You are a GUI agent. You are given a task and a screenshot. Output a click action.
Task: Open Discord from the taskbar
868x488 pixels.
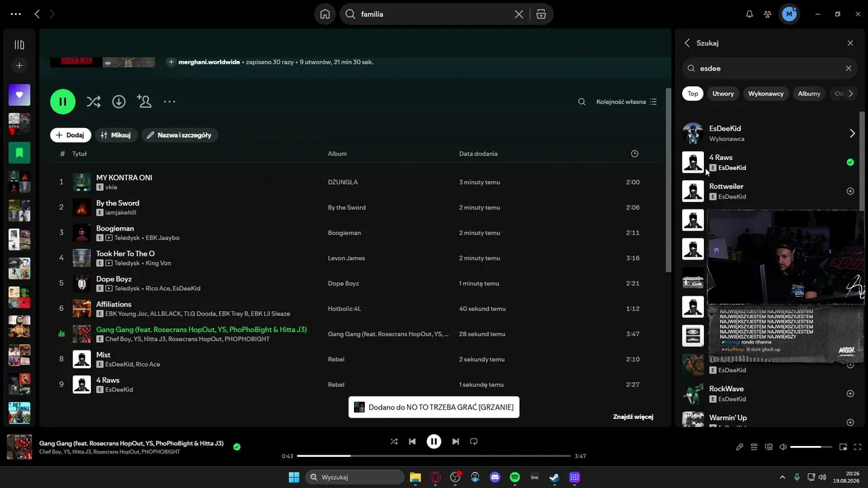click(x=495, y=477)
